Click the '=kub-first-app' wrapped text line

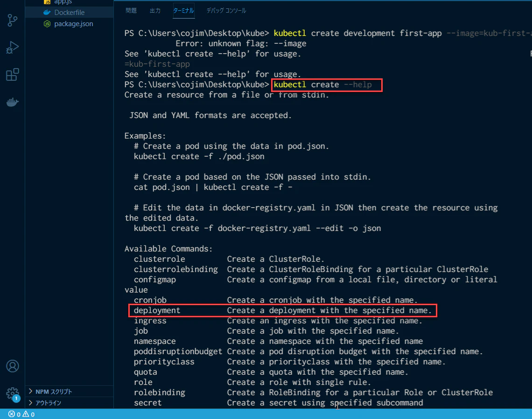point(157,64)
